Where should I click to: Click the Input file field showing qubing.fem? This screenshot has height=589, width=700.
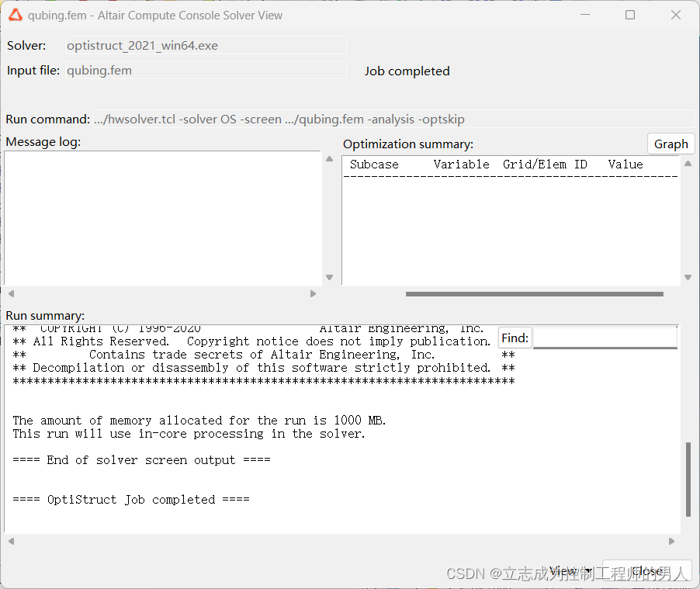click(x=206, y=71)
